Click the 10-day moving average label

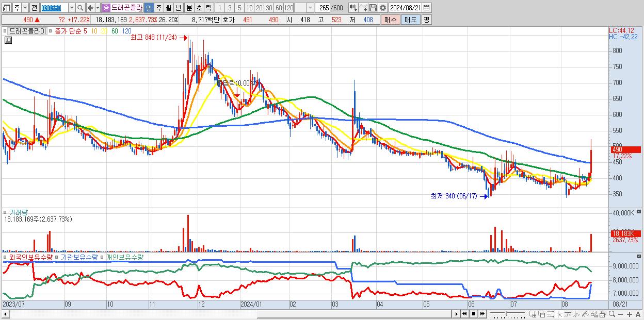[94, 31]
